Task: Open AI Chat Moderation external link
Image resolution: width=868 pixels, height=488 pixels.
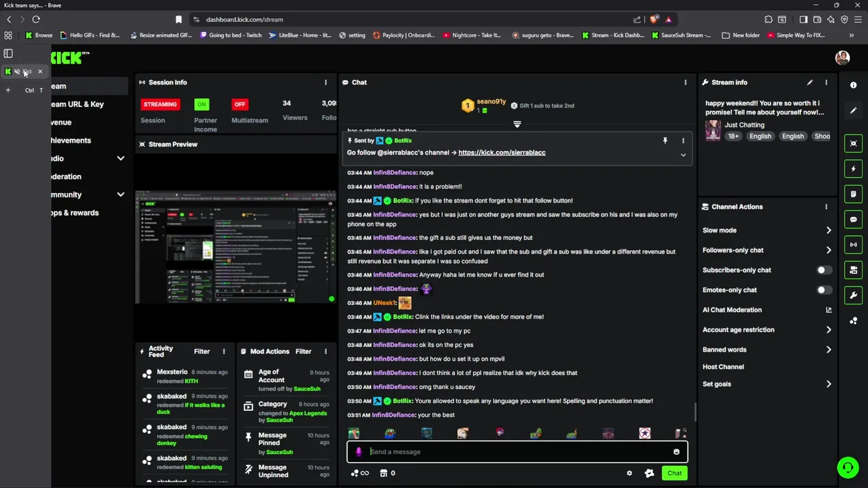Action: coord(829,310)
